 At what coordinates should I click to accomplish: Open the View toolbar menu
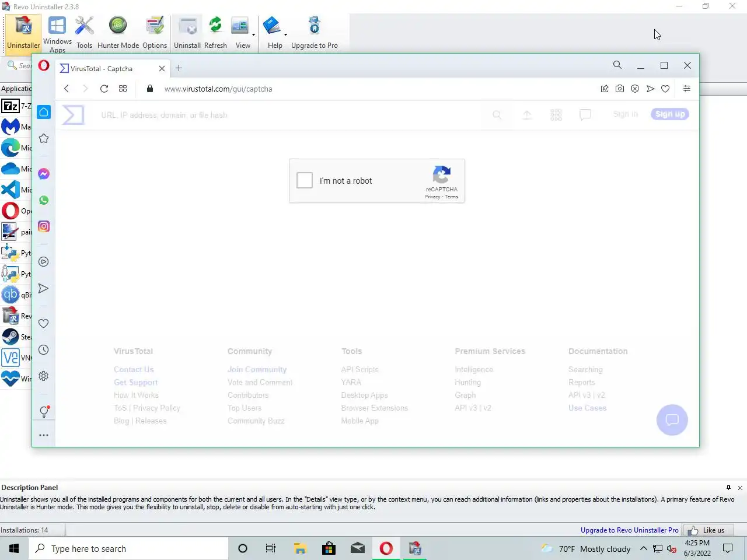[243, 33]
